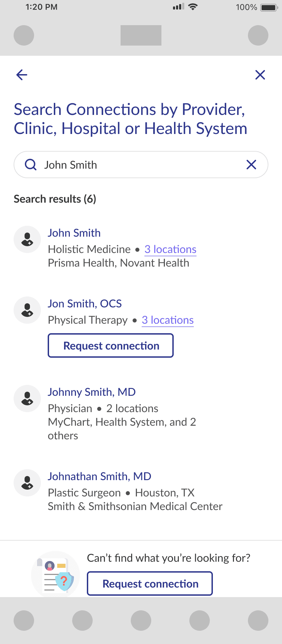
Task: Tap the Jon Smith, OCS avatar icon
Action: [27, 310]
